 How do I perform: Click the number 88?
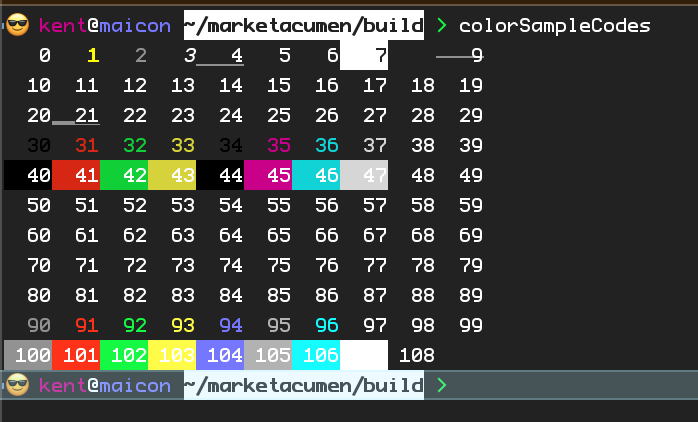pos(423,296)
